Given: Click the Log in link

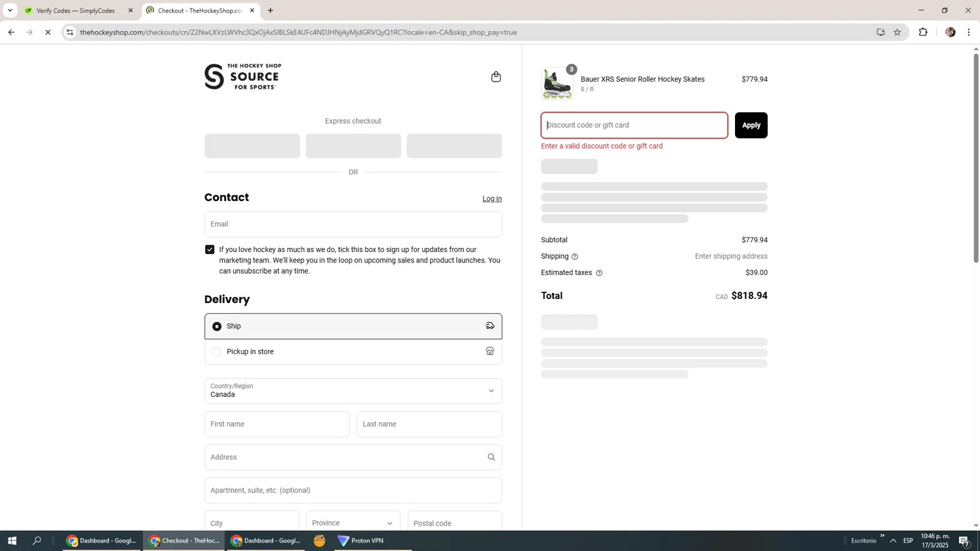Looking at the screenshot, I should 492,198.
